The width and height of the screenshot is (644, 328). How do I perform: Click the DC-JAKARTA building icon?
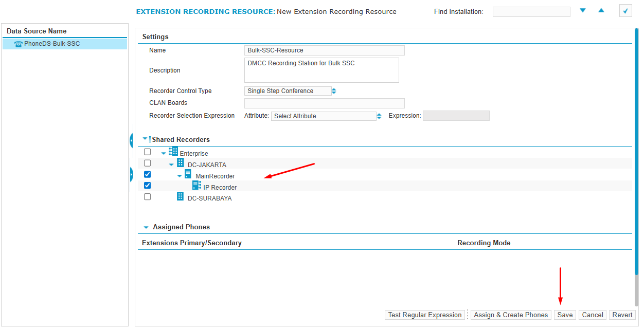click(181, 163)
